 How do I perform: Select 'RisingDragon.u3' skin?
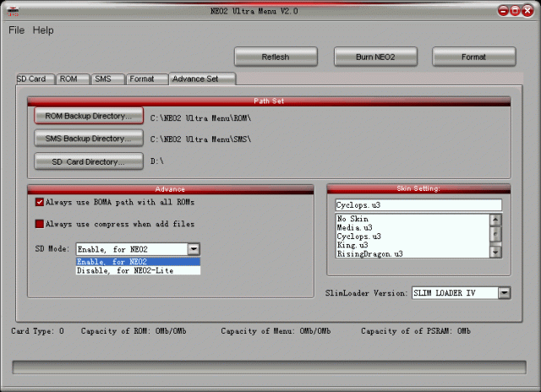(x=413, y=253)
